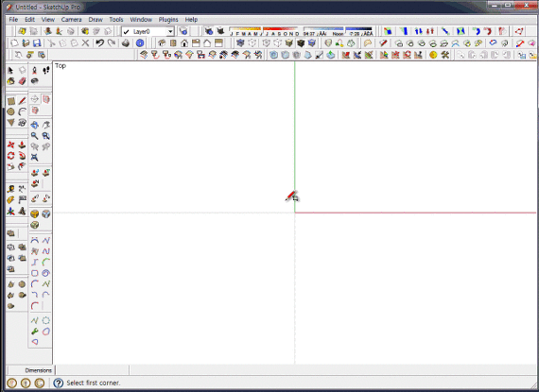Open the Layer0 dropdown arrow
Image resolution: width=539 pixels, height=392 pixels.
point(170,31)
